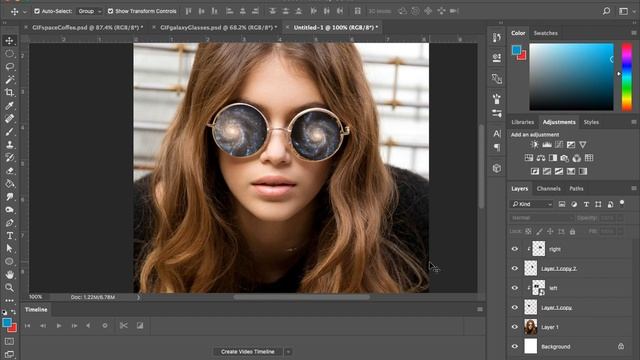Image resolution: width=640 pixels, height=360 pixels.
Task: Open the Libraries tab
Action: coord(522,122)
